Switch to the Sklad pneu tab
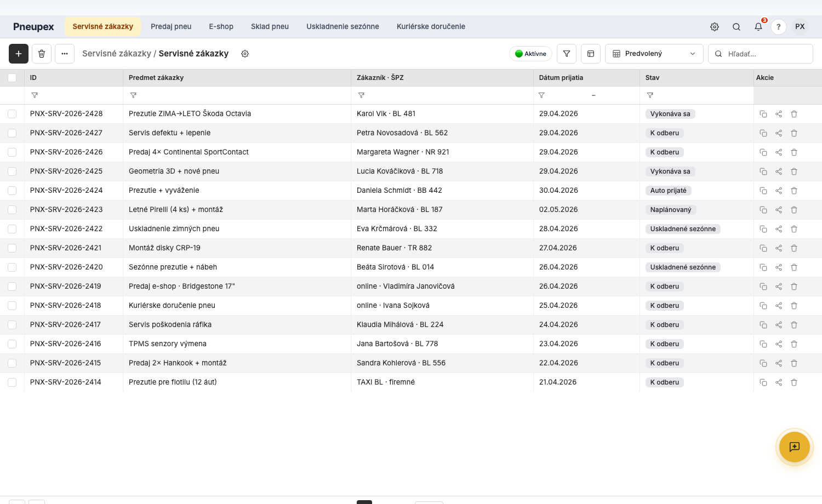Viewport: 822px width, 504px height. point(270,26)
